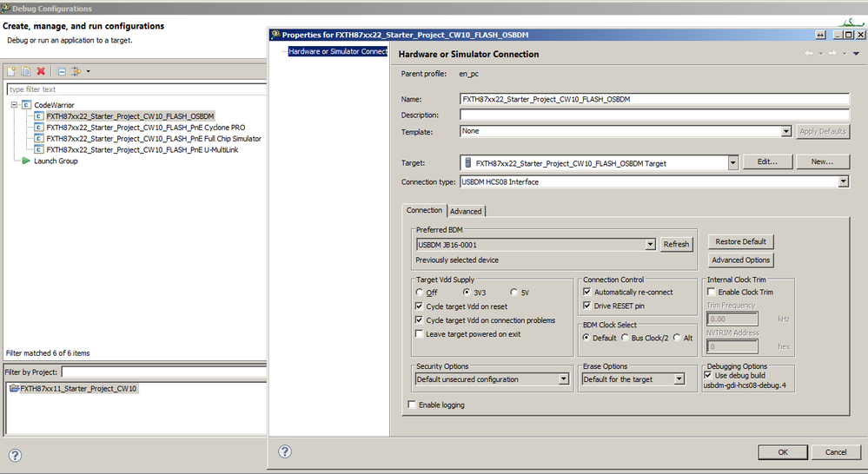The height and width of the screenshot is (474, 868).
Task: Open the Erase Options dropdown
Action: click(679, 379)
